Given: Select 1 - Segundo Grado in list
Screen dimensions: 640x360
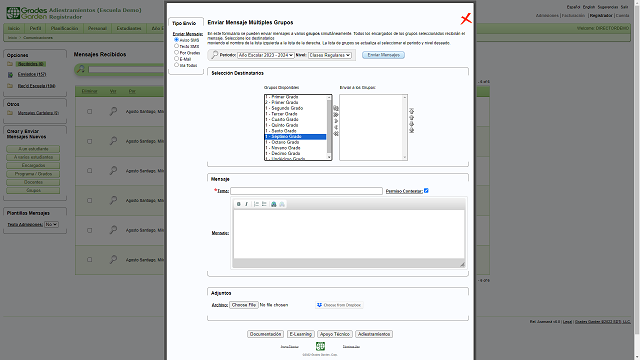Looking at the screenshot, I should coord(296,108).
